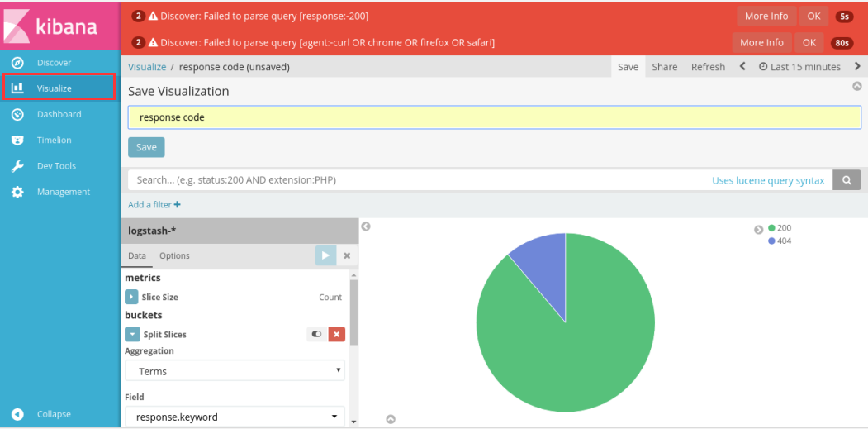This screenshot has width=868, height=429.
Task: Open the Field response.keyword dropdown
Action: [x=235, y=417]
